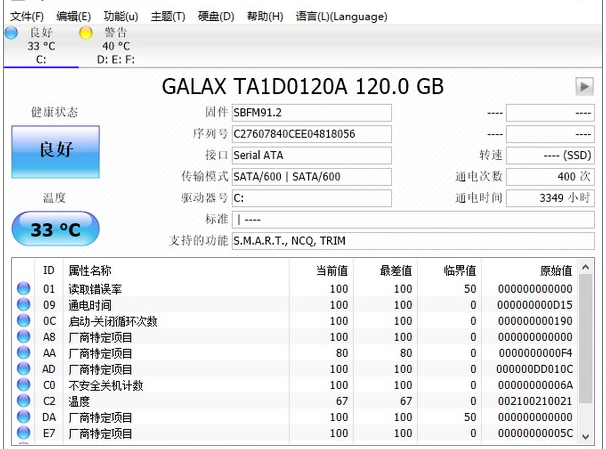606x449 pixels.
Task: Click the supported features field S.M.A.R.T., NCQ, TRIM
Action: [413, 241]
